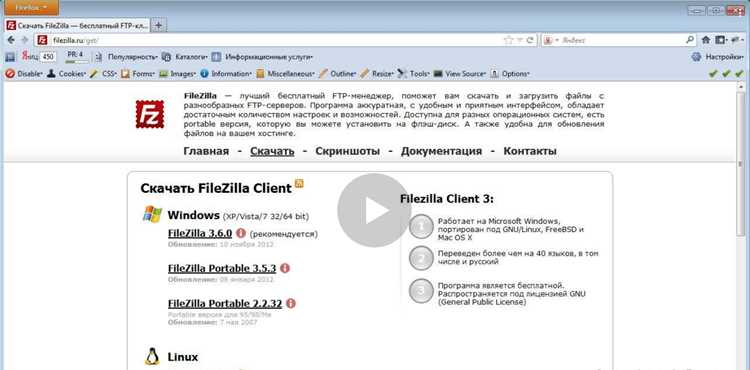Click the Windows logo icon
Image resolution: width=750 pixels, height=370 pixels.
coord(152,214)
